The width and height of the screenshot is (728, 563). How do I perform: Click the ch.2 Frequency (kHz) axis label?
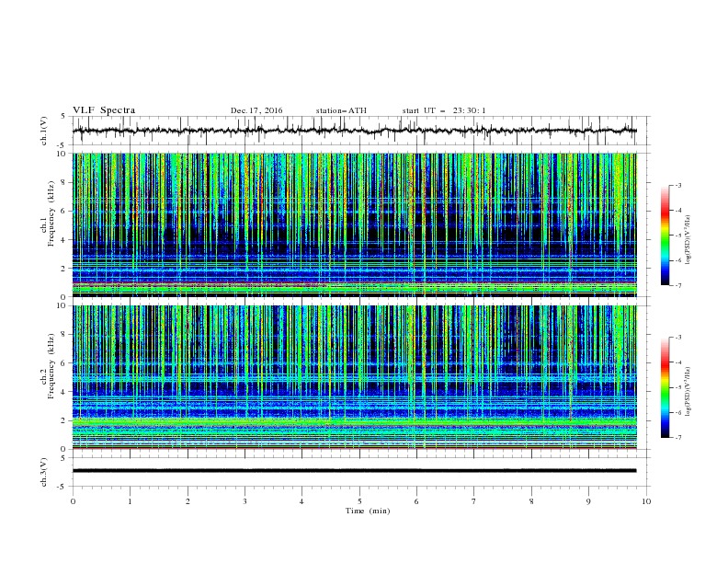pos(48,366)
